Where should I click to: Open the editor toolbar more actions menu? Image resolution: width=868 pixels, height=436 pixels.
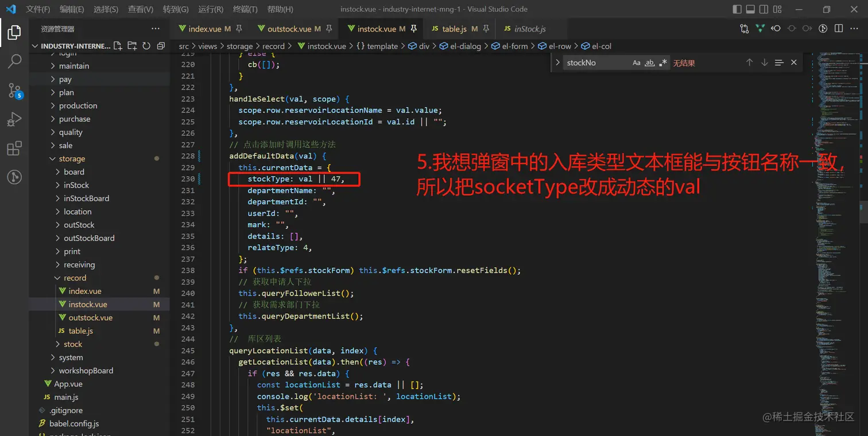tap(854, 29)
